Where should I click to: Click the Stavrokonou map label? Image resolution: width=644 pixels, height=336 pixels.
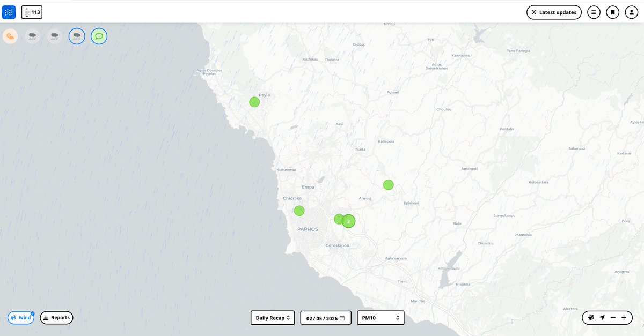click(504, 216)
